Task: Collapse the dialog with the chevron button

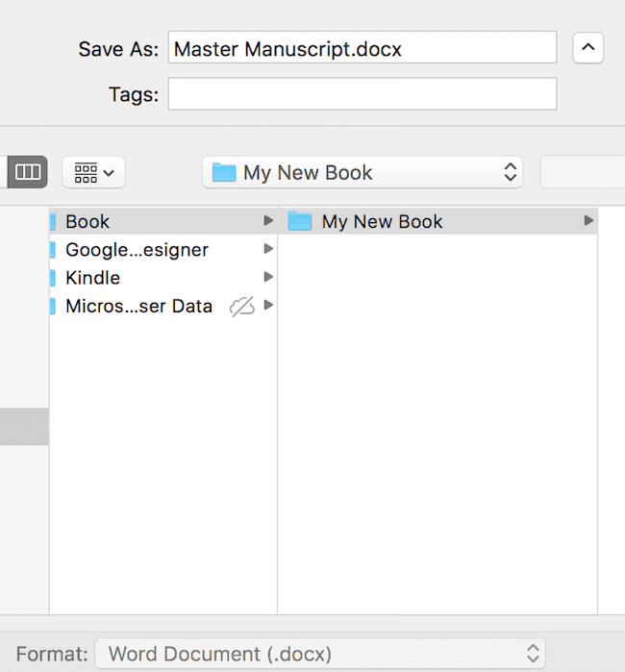Action: [587, 47]
